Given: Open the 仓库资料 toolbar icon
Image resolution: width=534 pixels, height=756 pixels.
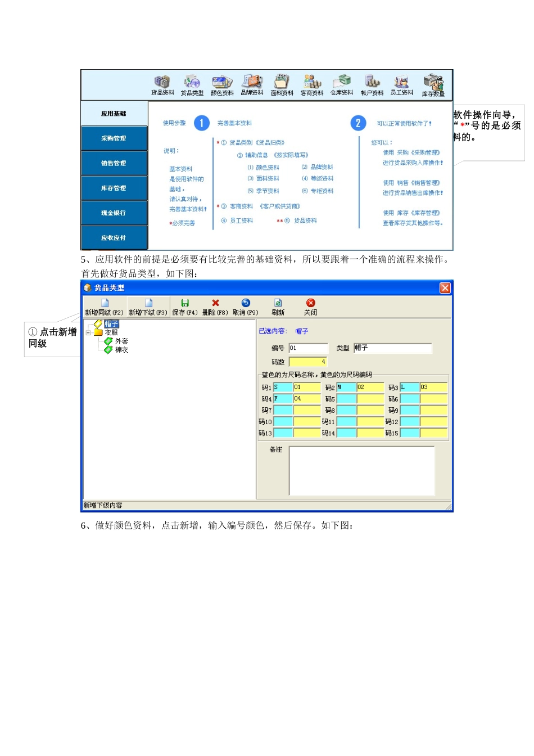Looking at the screenshot, I should (342, 85).
